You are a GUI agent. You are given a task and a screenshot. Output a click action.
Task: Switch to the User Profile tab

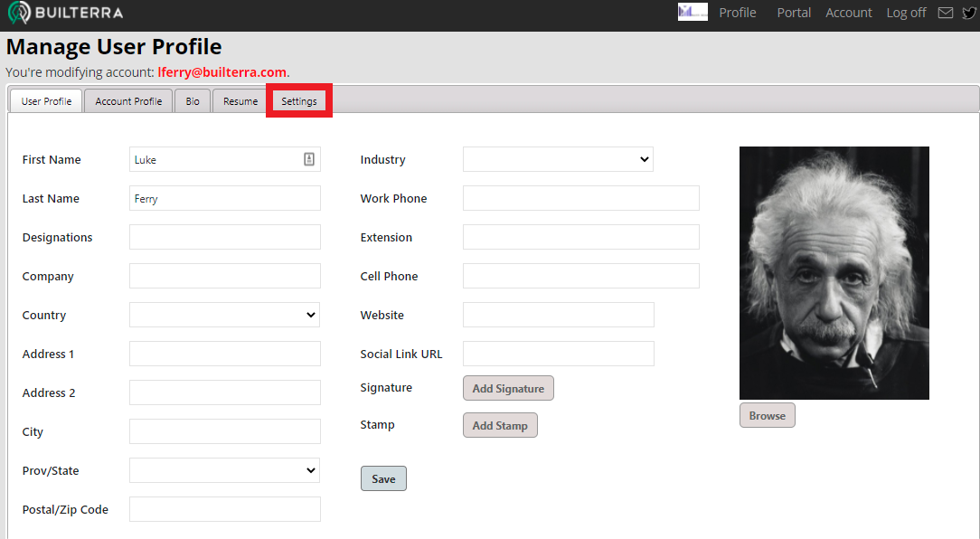[46, 101]
